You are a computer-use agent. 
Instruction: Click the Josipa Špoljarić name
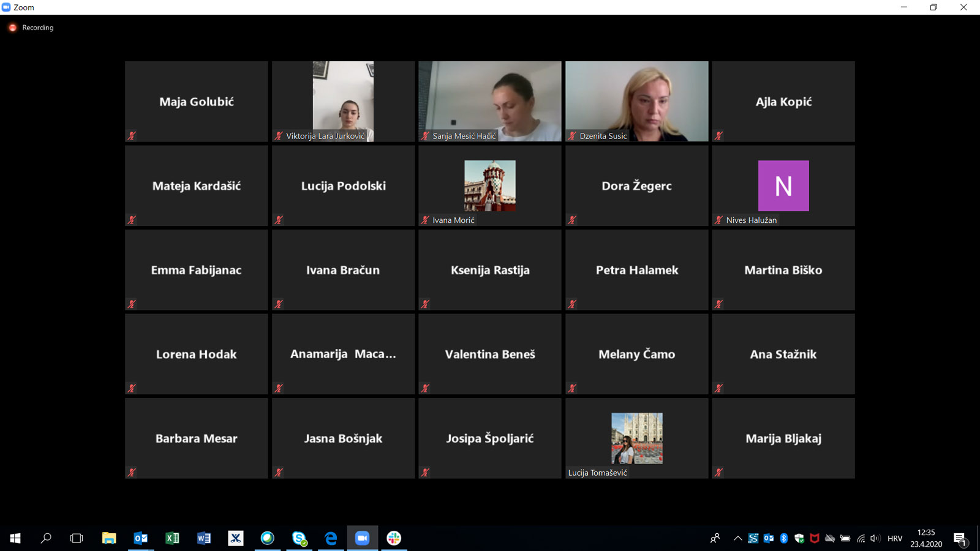click(x=490, y=438)
